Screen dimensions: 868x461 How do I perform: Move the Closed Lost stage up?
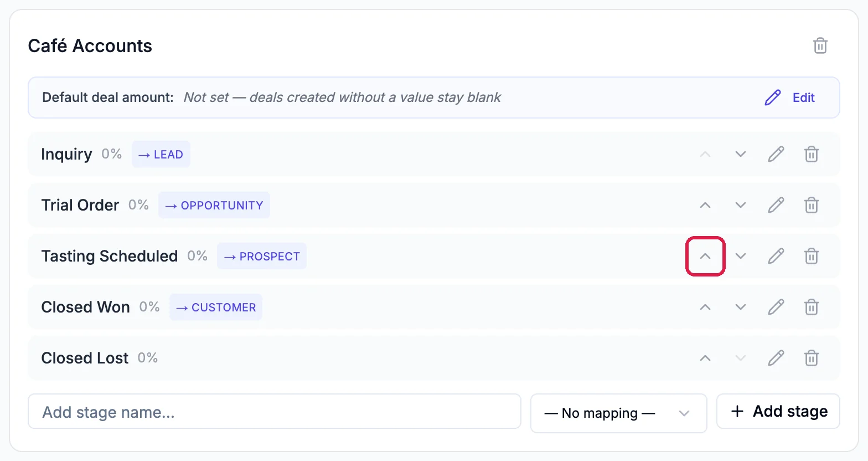click(x=705, y=358)
